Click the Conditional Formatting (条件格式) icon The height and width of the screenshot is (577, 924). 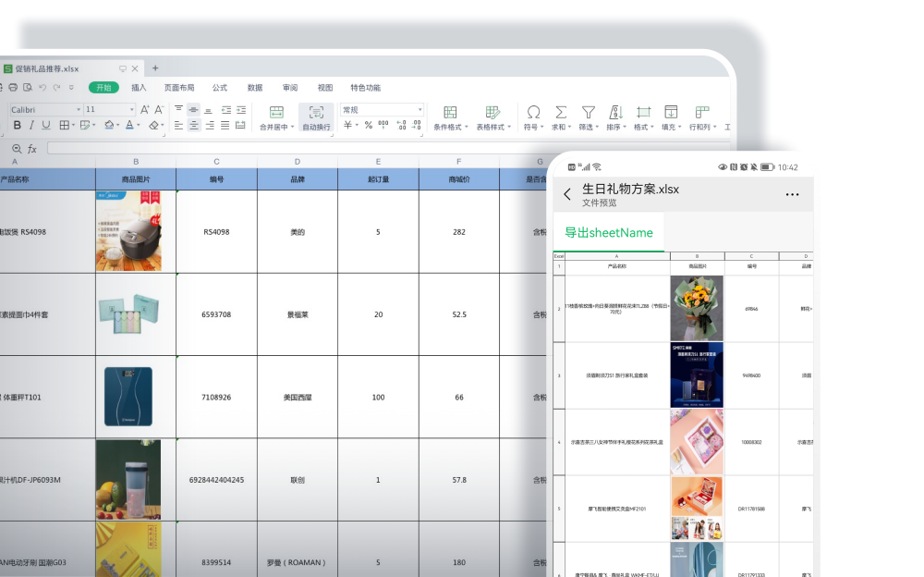(x=450, y=112)
